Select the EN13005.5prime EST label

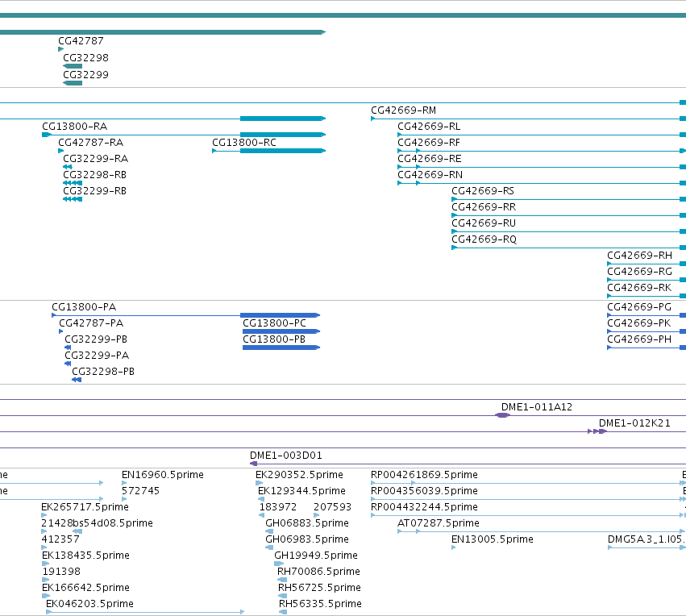coord(493,539)
